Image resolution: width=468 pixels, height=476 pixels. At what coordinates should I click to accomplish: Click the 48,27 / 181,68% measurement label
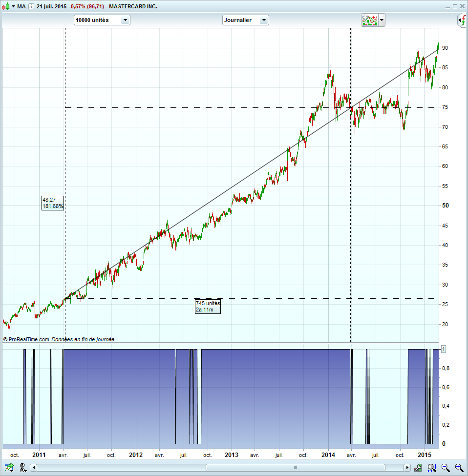[x=53, y=203]
